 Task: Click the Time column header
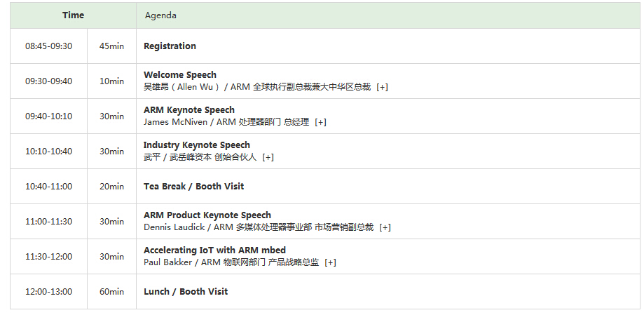coord(73,15)
